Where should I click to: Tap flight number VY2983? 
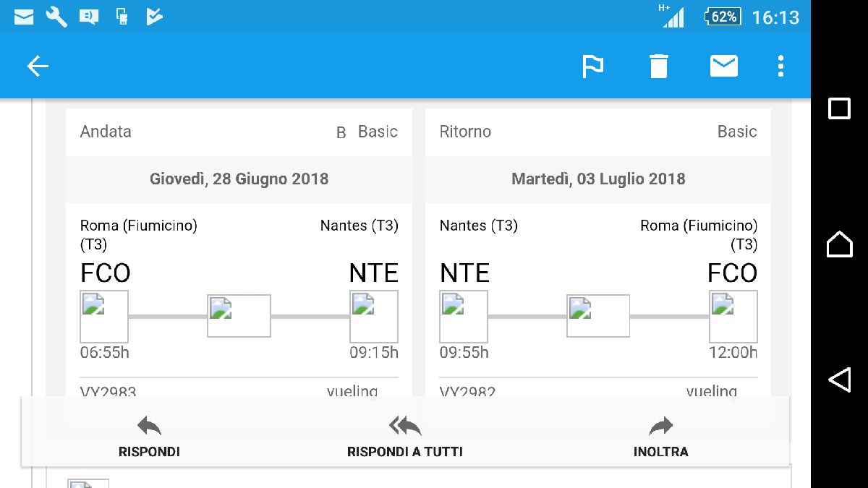[108, 392]
